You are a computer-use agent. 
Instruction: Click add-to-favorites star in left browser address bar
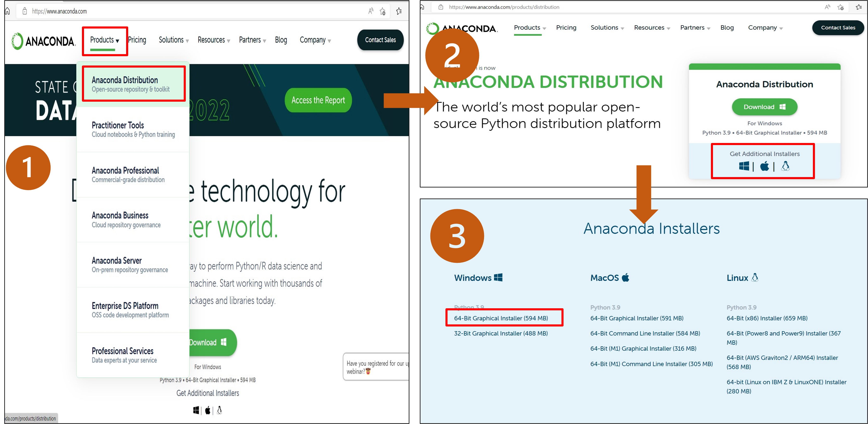383,12
